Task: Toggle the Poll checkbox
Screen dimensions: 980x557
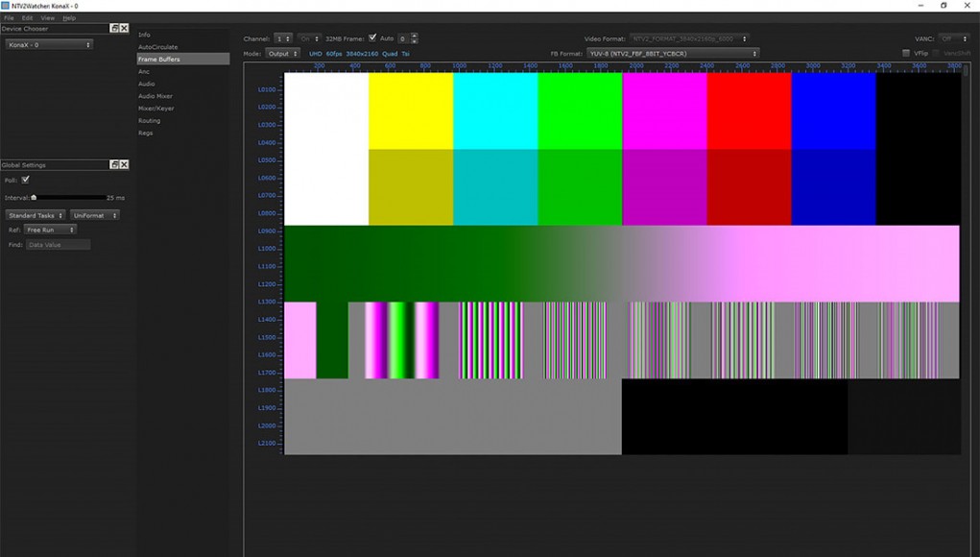Action: (26, 180)
